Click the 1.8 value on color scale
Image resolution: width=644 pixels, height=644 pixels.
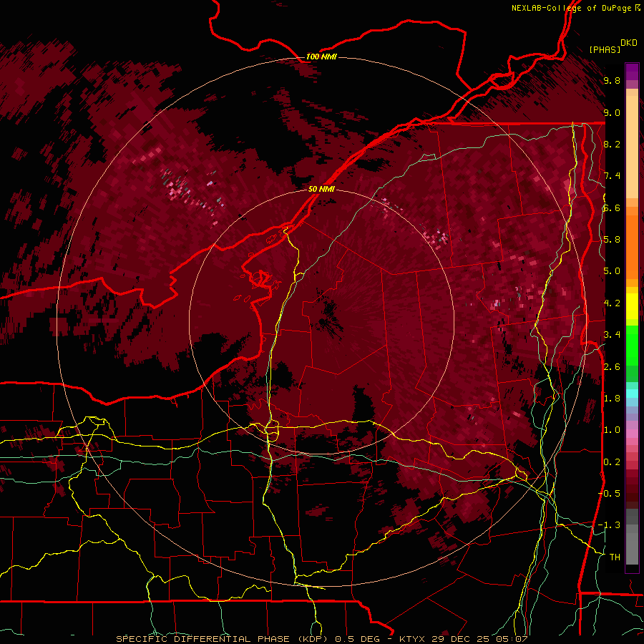[612, 399]
